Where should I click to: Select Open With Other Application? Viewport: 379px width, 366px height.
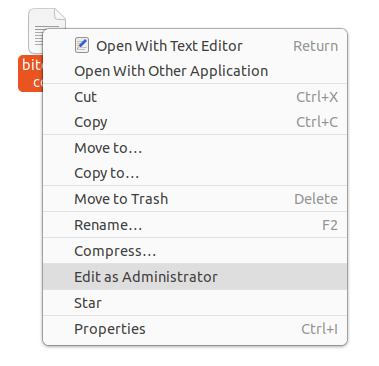(x=195, y=71)
